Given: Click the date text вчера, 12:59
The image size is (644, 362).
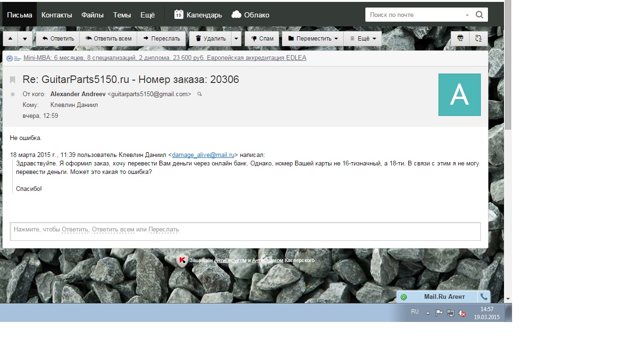Looking at the screenshot, I should coord(41,115).
